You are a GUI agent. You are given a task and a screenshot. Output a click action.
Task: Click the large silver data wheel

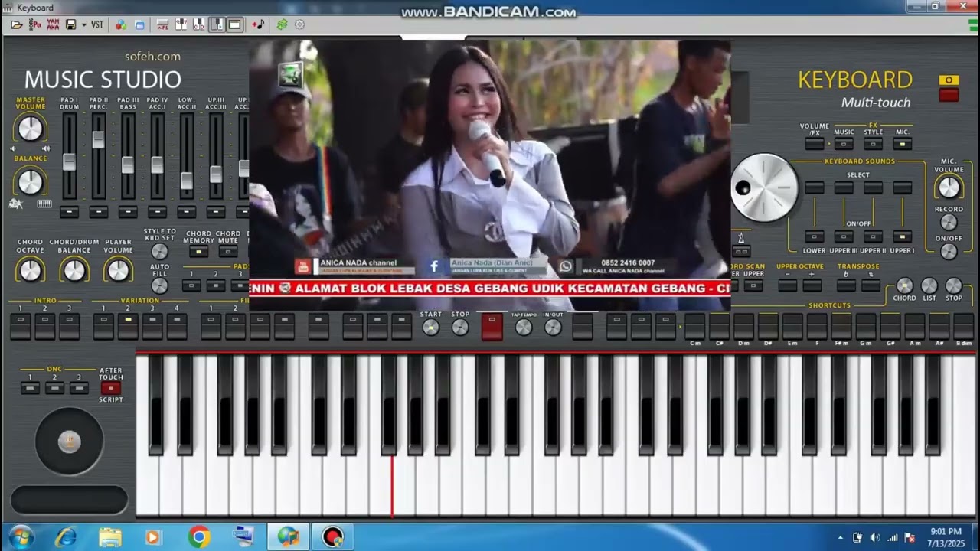[764, 188]
